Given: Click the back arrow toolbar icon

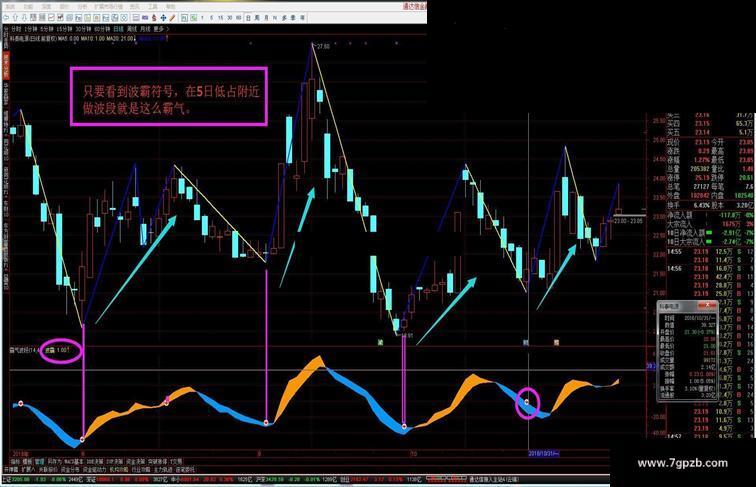Looking at the screenshot, I should tap(6, 17).
